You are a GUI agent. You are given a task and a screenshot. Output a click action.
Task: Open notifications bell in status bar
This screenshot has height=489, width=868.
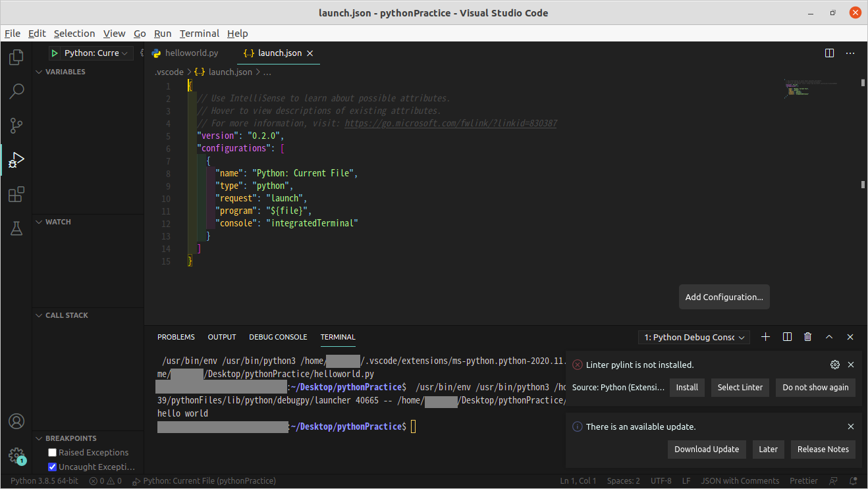(x=852, y=481)
